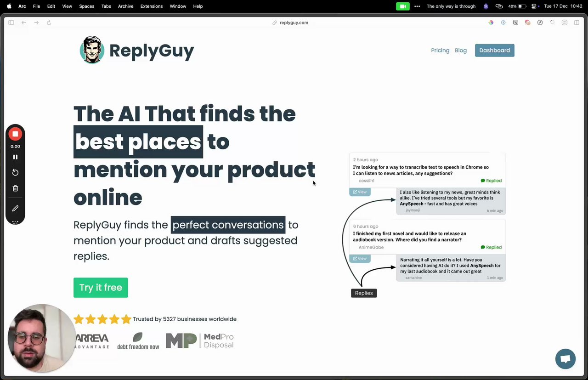Open the File menu
Image resolution: width=588 pixels, height=380 pixels.
pyautogui.click(x=36, y=6)
